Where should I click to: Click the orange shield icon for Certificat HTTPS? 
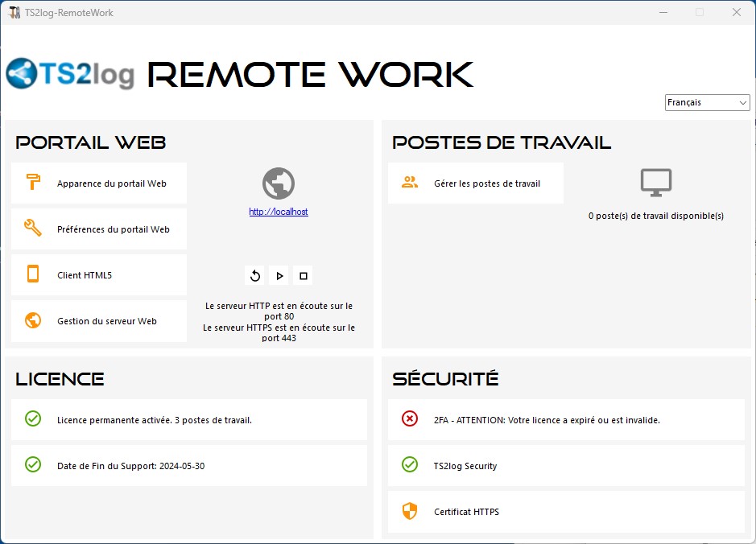409,511
